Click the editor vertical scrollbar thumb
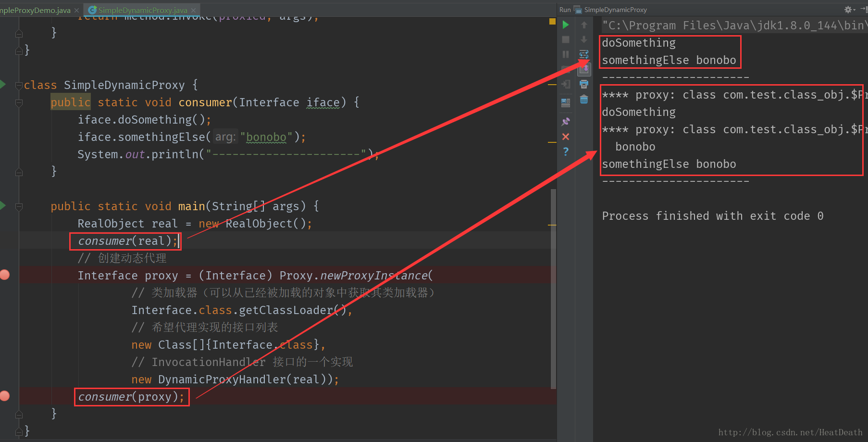Screen dimensions: 868x442 [x=553, y=289]
